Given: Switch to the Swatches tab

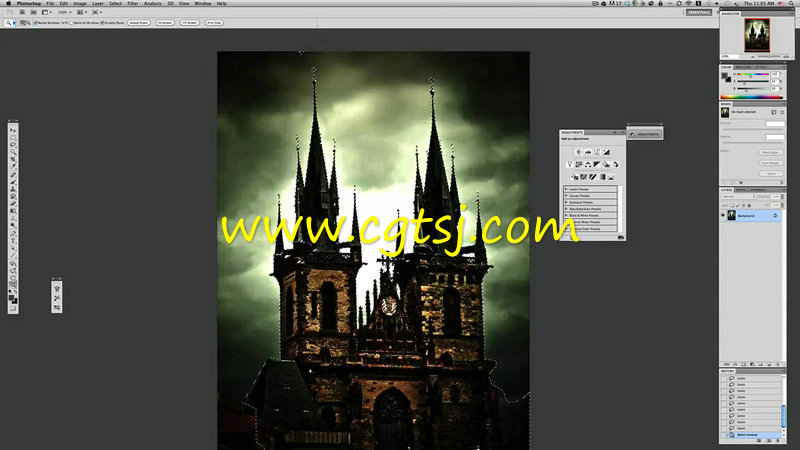Looking at the screenshot, I should click(743, 67).
